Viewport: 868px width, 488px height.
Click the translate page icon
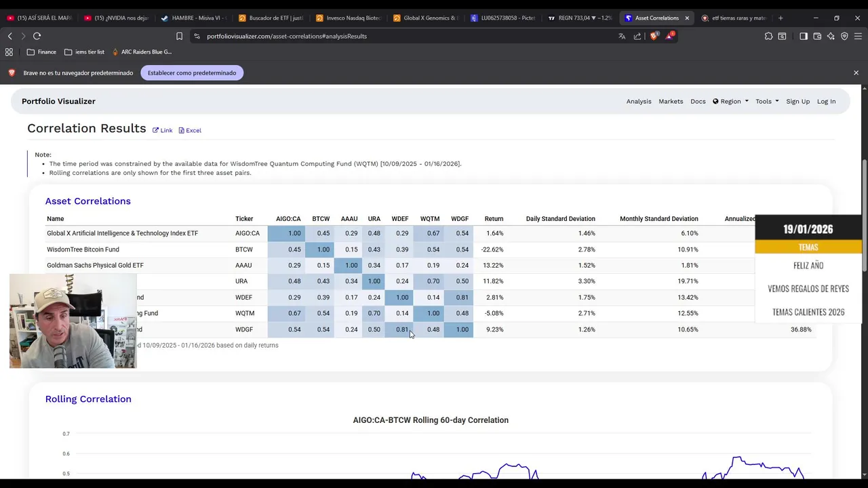[x=622, y=36]
